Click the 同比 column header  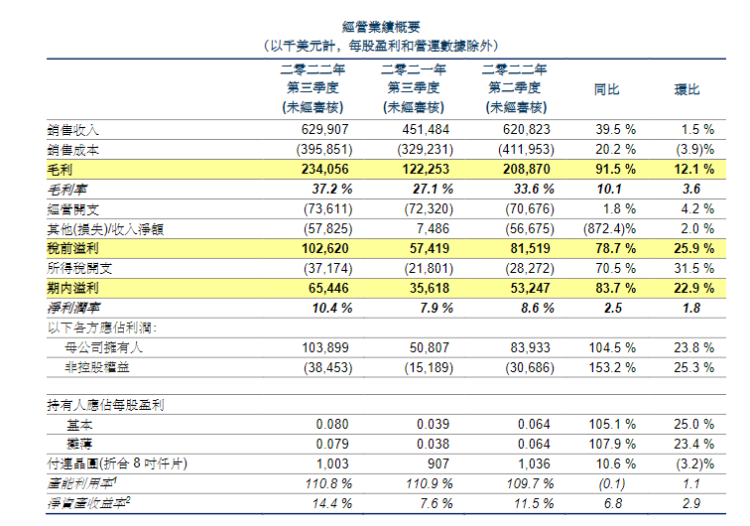tap(607, 90)
